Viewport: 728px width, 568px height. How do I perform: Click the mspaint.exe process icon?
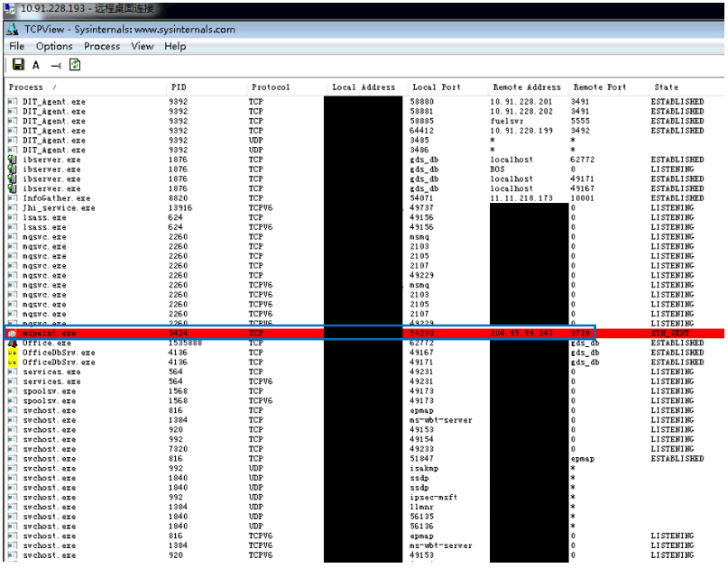[12, 334]
